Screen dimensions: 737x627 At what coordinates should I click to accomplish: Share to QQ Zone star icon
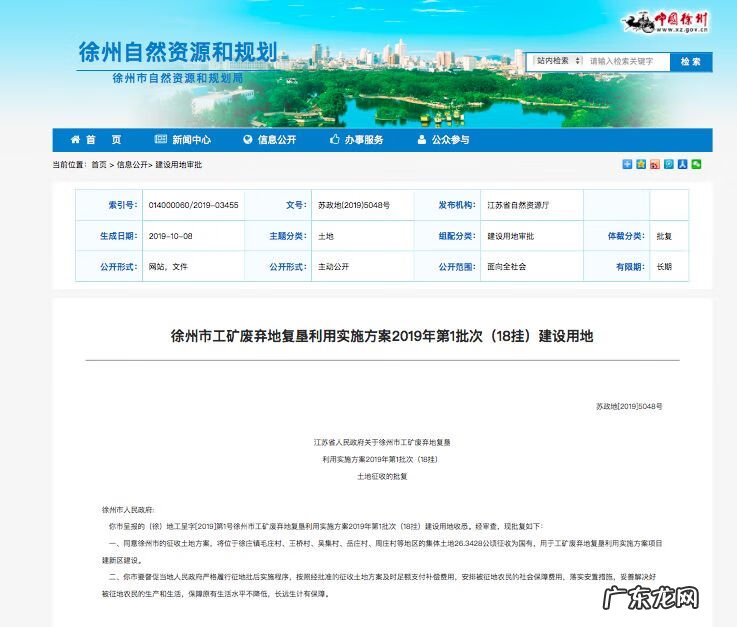coord(641,164)
